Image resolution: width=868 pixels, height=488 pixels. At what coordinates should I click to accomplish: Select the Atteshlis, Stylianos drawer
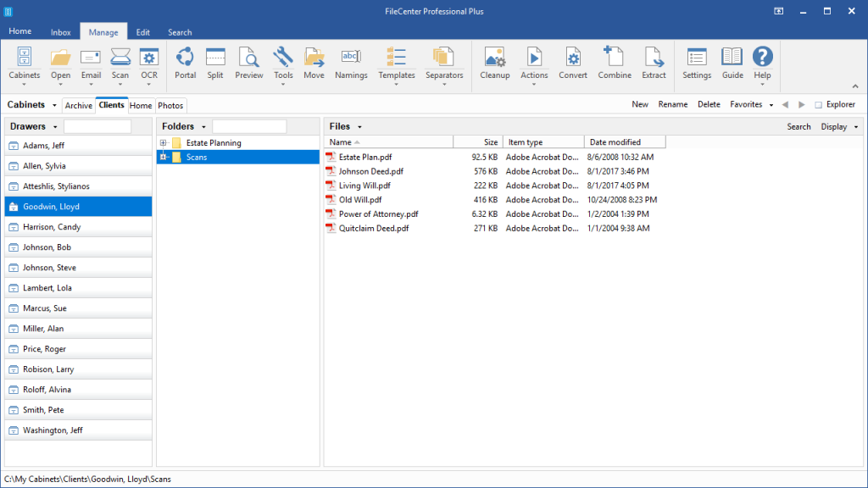(78, 186)
